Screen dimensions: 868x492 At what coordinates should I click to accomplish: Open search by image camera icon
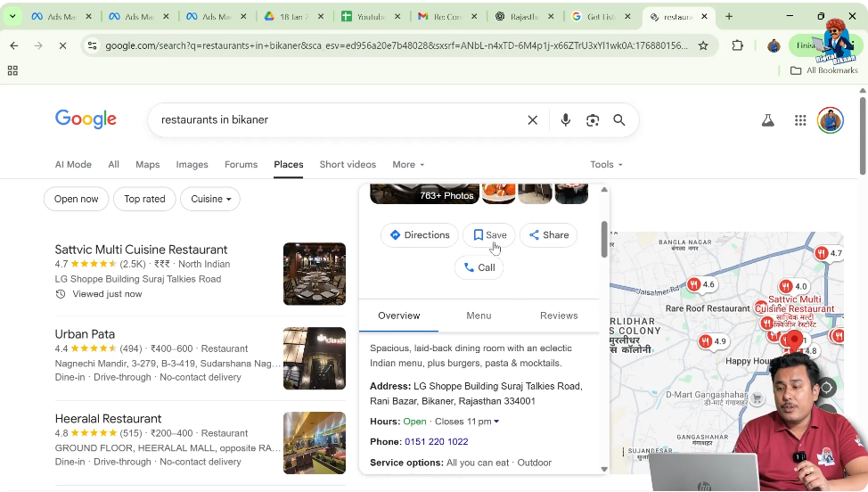pyautogui.click(x=593, y=120)
